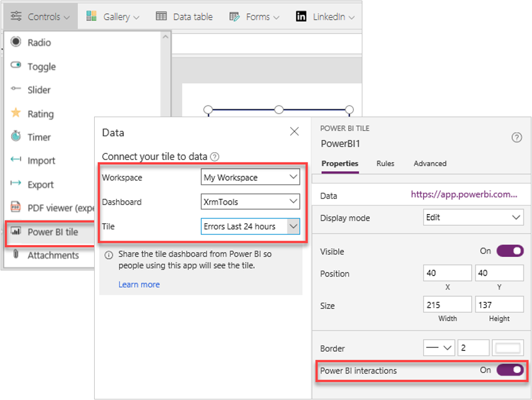The width and height of the screenshot is (532, 400).
Task: Click the Width input field under Size
Action: click(x=447, y=304)
